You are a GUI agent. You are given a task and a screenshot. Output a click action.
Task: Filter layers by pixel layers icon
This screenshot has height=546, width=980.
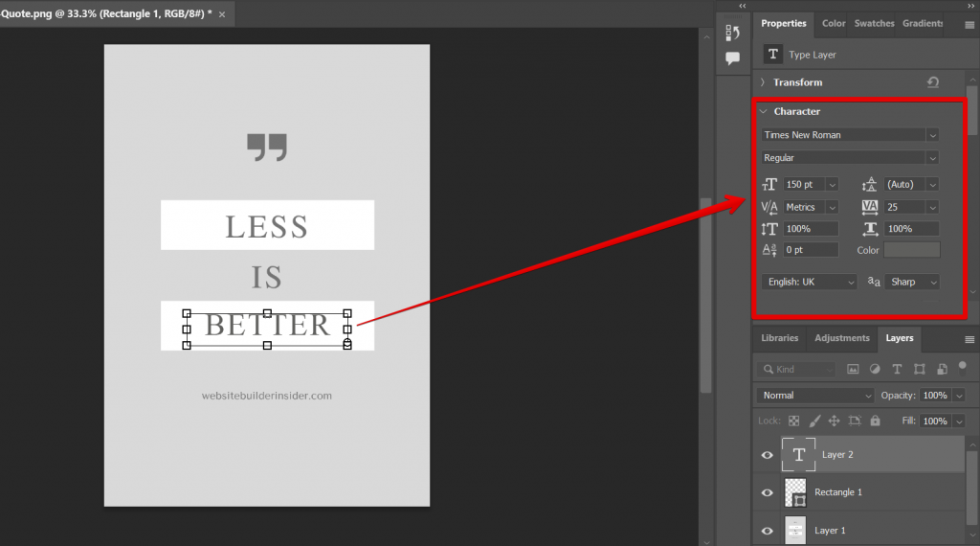point(853,369)
